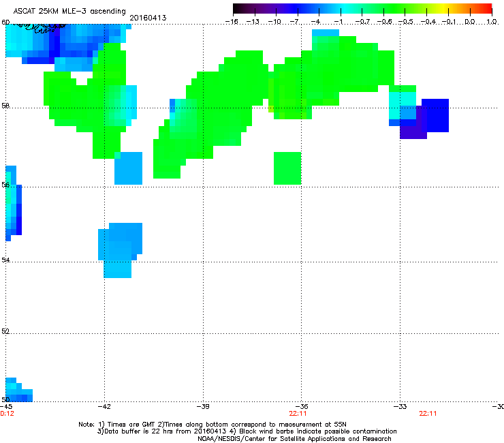This screenshot has height=443, width=504.
Task: Click the NOAA/NESDIS credit line
Action: 294,439
